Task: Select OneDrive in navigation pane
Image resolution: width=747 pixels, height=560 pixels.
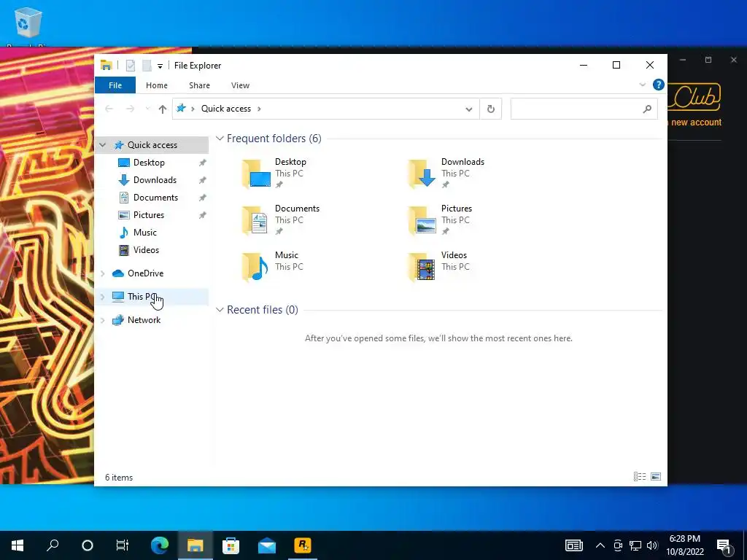Action: coord(145,273)
